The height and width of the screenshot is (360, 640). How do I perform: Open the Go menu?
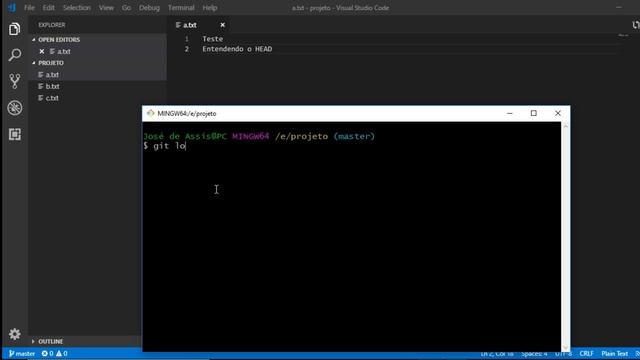127,8
